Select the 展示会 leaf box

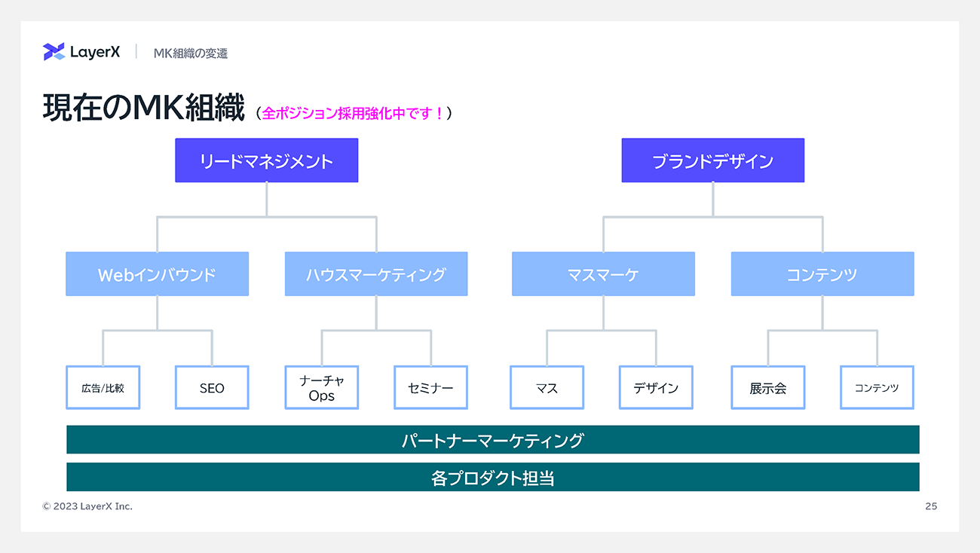click(x=767, y=388)
